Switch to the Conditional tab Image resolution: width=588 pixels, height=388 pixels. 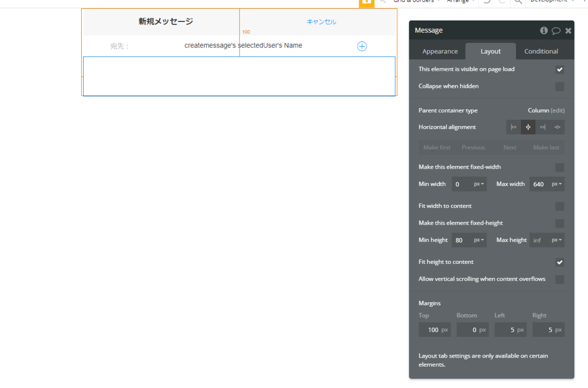541,52
